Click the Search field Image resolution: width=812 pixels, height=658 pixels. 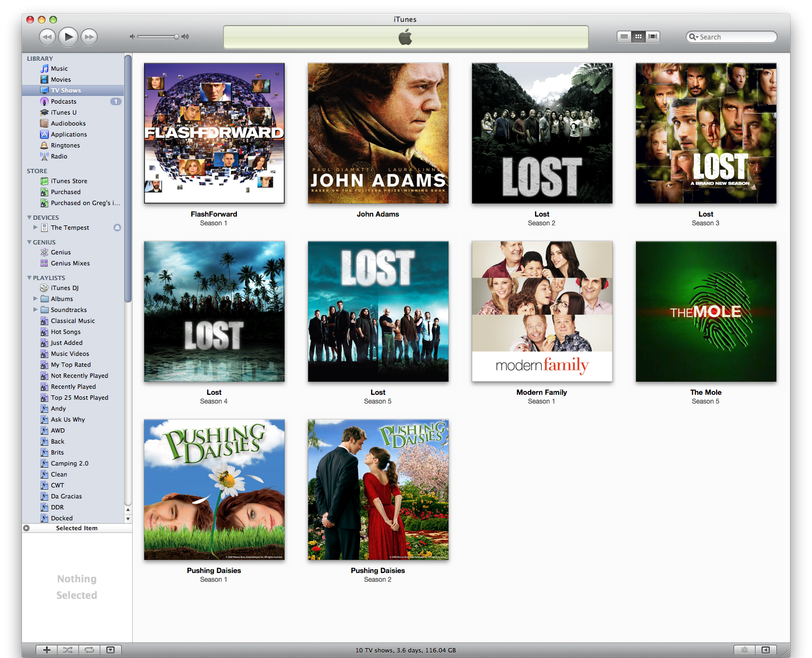coord(731,37)
